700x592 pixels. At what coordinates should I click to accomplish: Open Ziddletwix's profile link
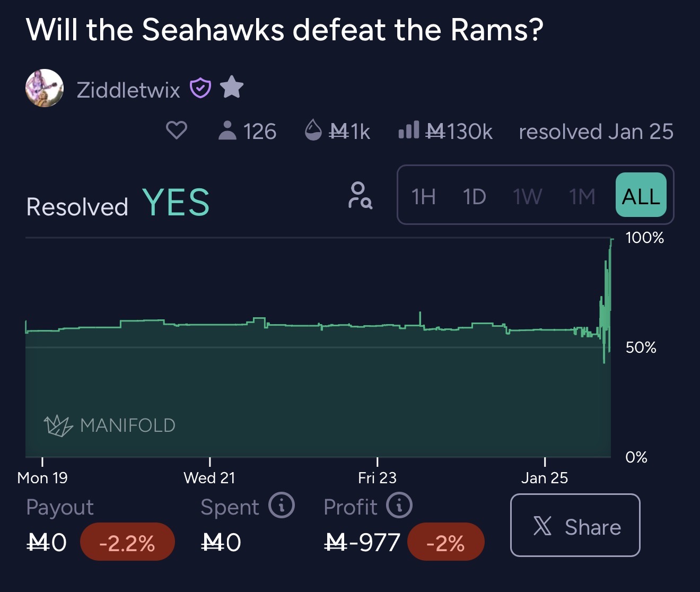[x=128, y=90]
